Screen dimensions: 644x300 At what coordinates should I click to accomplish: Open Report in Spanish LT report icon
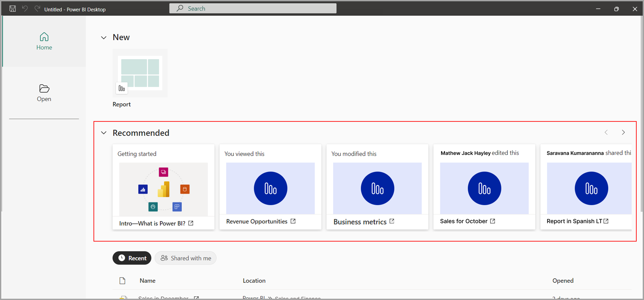(x=591, y=188)
